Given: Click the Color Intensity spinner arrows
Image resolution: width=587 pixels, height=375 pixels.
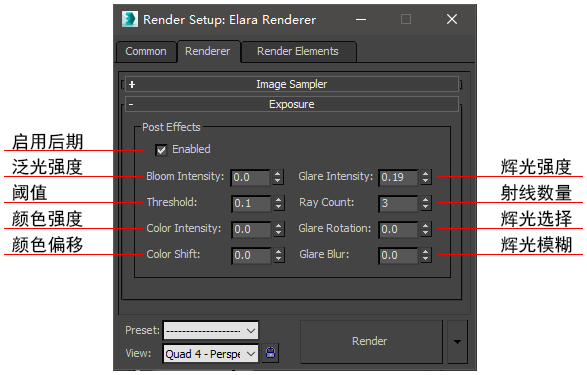Looking at the screenshot, I should tap(278, 229).
